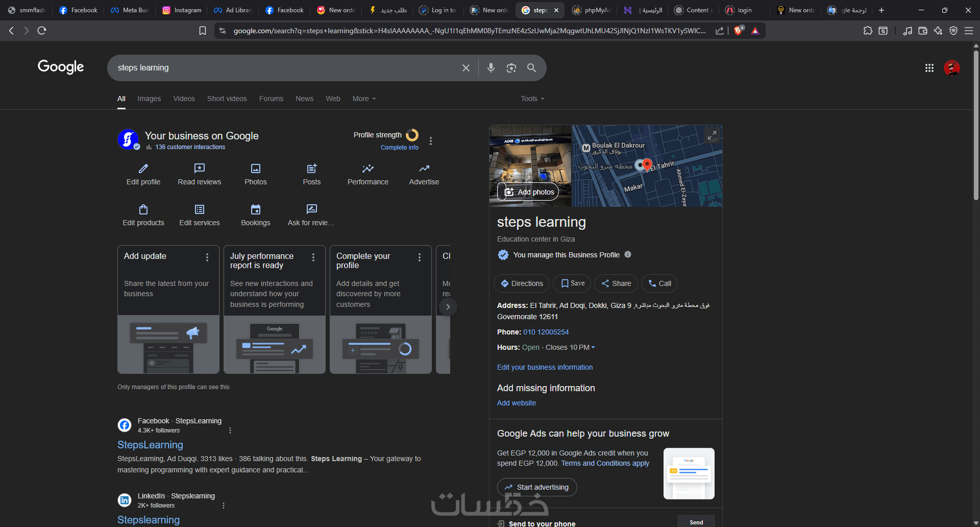Click the Profile strength progress ring
The width and height of the screenshot is (980, 527).
tap(412, 135)
